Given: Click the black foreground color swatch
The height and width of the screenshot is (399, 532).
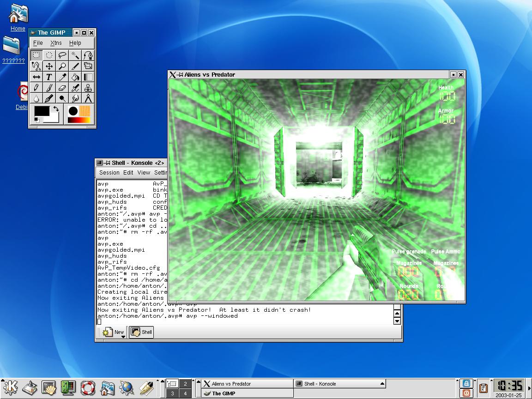Looking at the screenshot, I should (42, 111).
